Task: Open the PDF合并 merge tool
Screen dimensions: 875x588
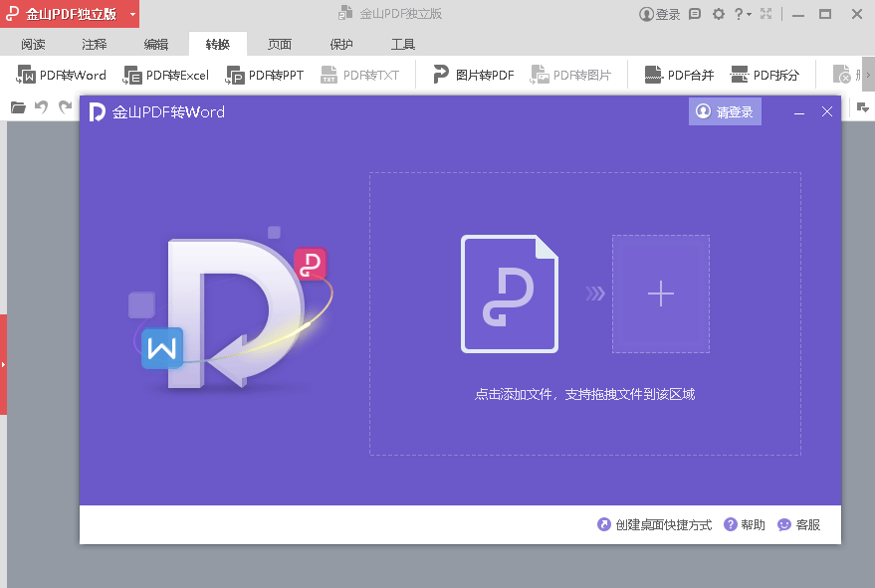Action: coord(679,75)
